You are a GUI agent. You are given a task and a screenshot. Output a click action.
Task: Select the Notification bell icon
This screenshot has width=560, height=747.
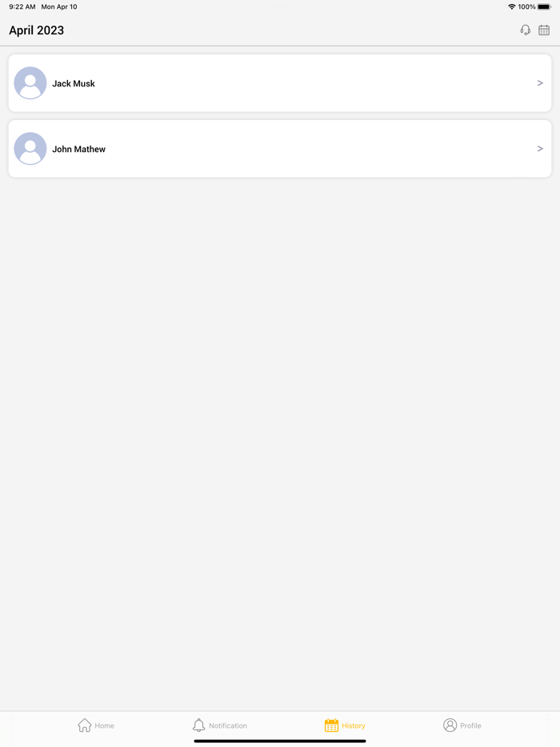click(x=198, y=725)
